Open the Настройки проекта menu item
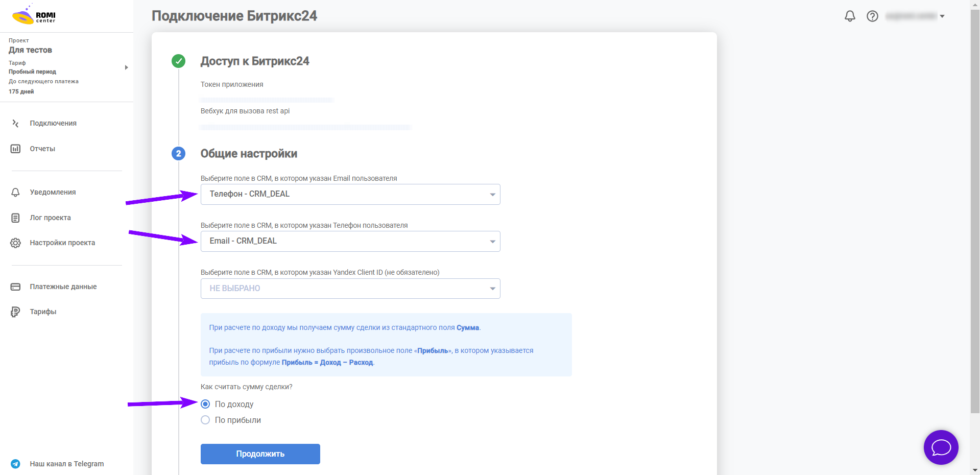Viewport: 980px width, 475px height. click(x=62, y=243)
